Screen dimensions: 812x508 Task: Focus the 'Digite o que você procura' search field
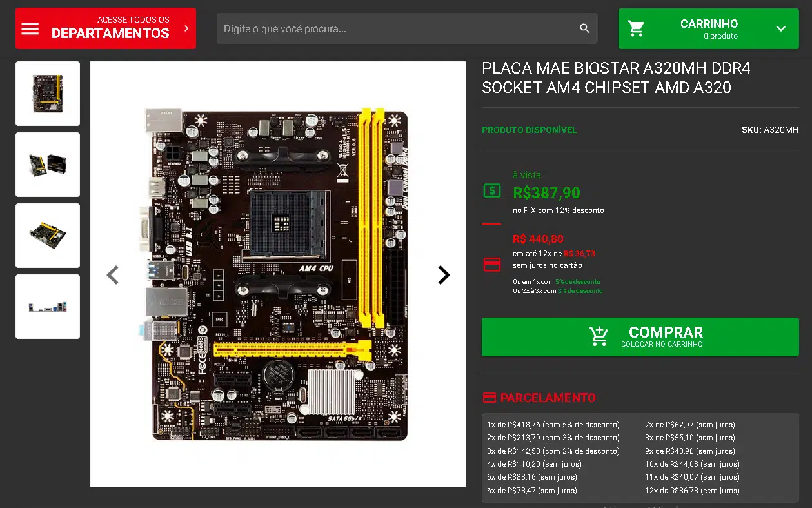pos(407,28)
